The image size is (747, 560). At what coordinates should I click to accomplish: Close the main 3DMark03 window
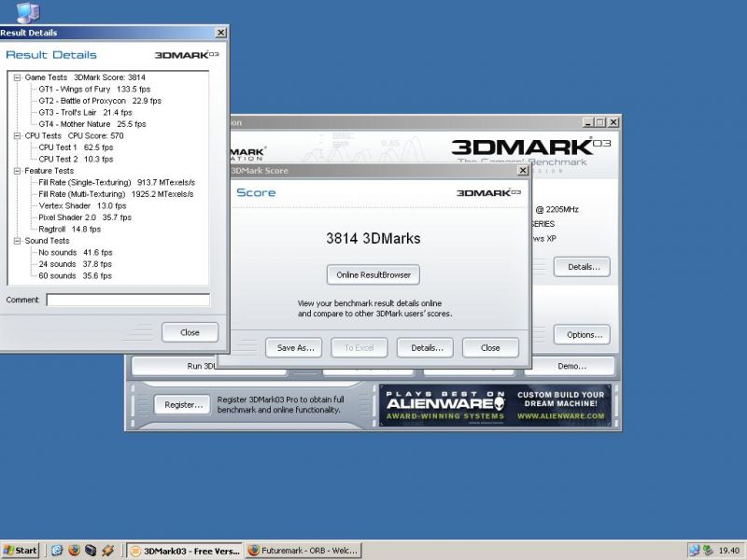click(613, 122)
